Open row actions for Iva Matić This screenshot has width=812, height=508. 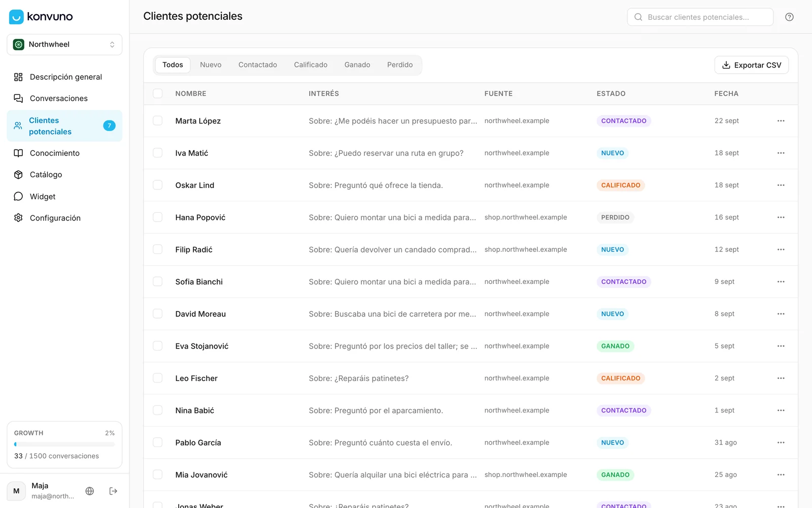(x=781, y=153)
